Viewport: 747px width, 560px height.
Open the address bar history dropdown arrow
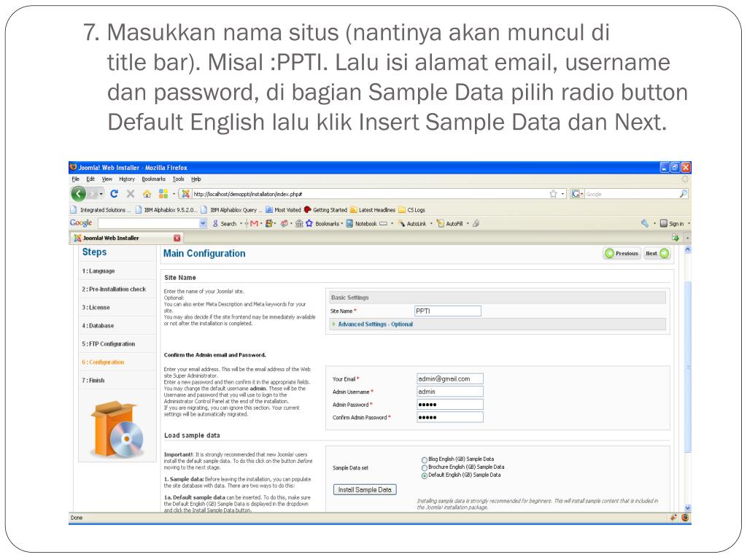562,194
